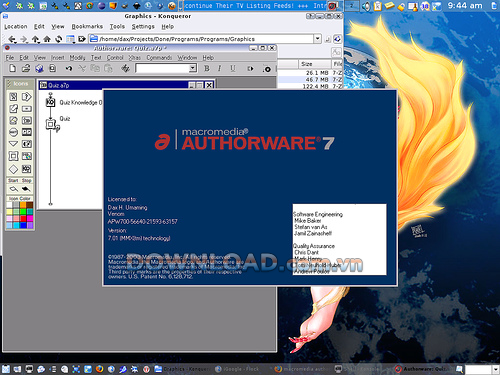Pick the white Start flag
This screenshot has width=500, height=375.
tap(13, 189)
